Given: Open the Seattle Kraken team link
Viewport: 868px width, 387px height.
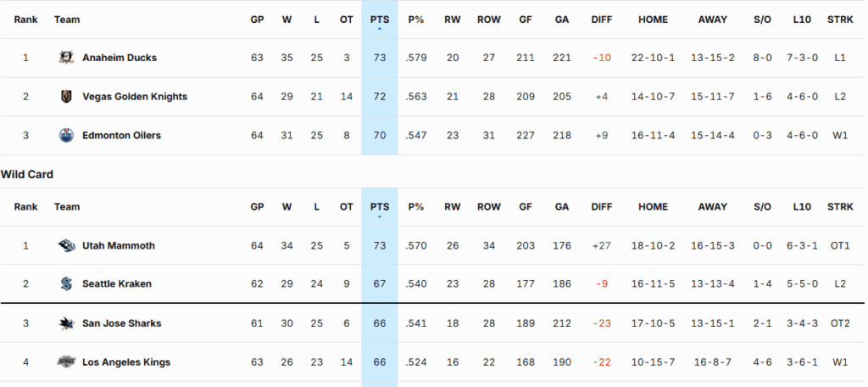Looking at the screenshot, I should [117, 283].
